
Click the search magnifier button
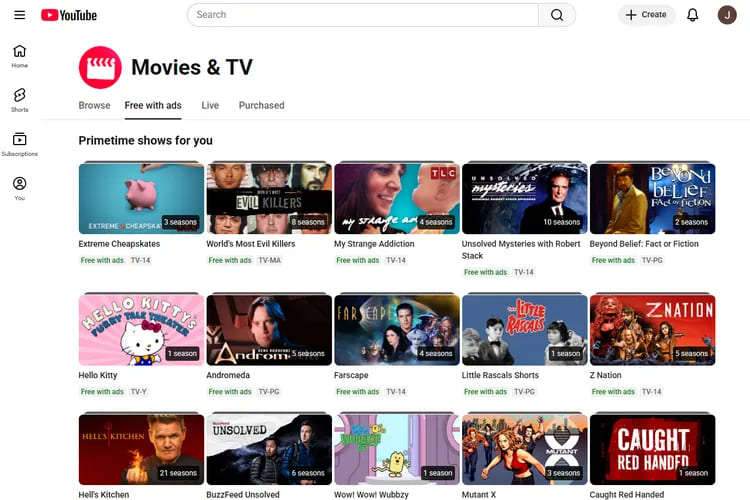pyautogui.click(x=557, y=15)
